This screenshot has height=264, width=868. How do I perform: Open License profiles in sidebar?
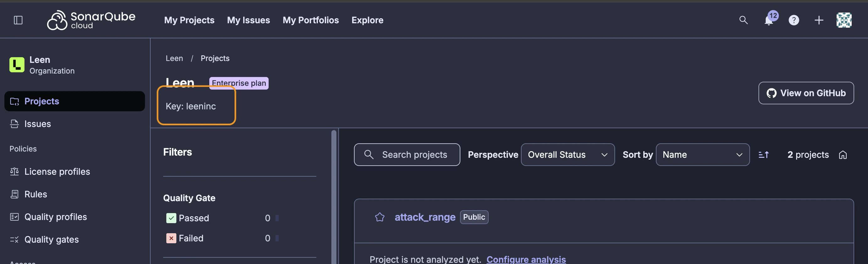point(74,172)
